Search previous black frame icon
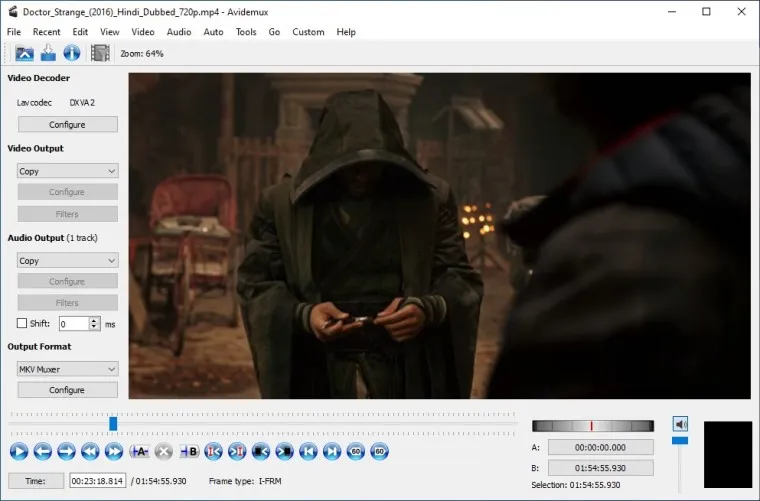The height and width of the screenshot is (501, 760). coord(261,452)
